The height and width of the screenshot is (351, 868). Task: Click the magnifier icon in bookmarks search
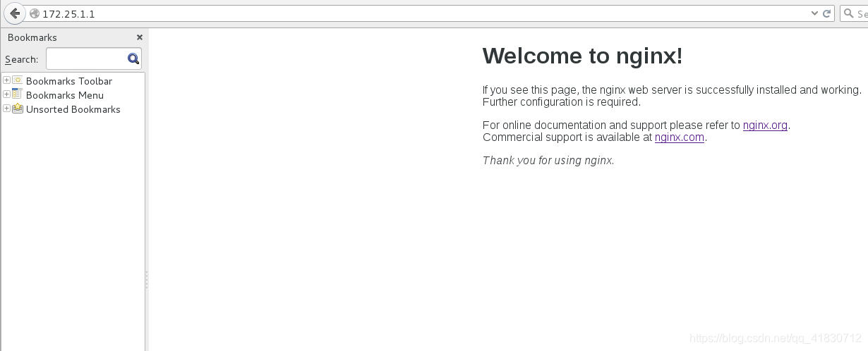133,58
